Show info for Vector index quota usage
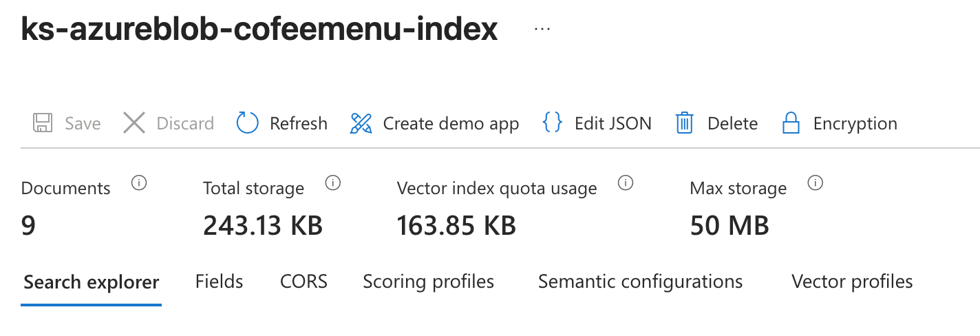 click(x=626, y=183)
